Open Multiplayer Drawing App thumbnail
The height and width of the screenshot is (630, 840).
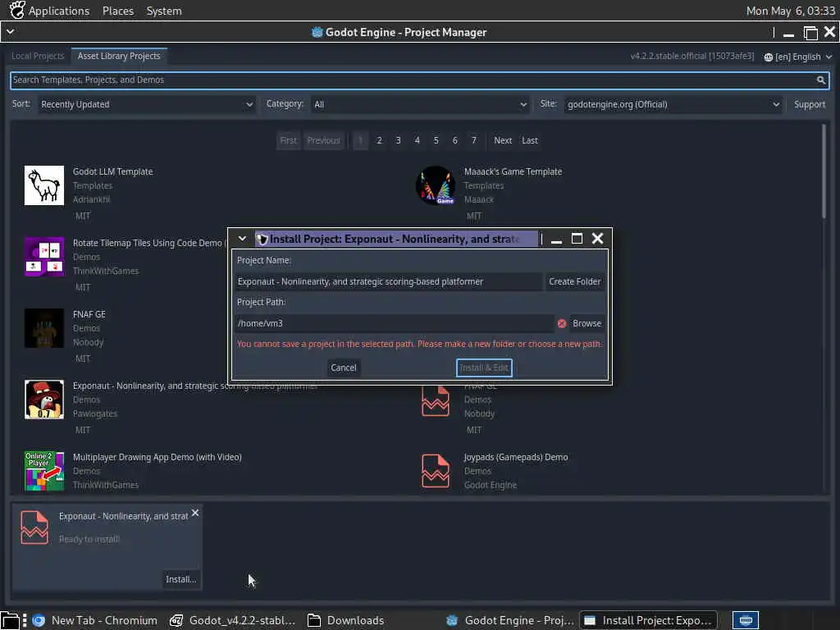(x=44, y=470)
